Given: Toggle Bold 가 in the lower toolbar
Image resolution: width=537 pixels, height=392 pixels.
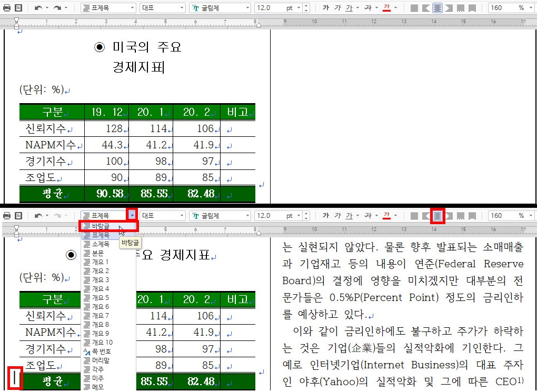Looking at the screenshot, I should pyautogui.click(x=326, y=216).
